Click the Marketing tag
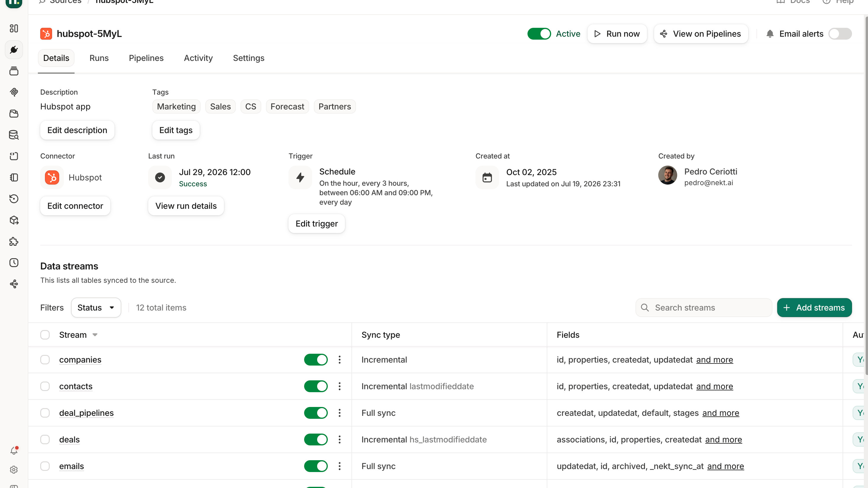The height and width of the screenshot is (488, 868). tap(176, 106)
